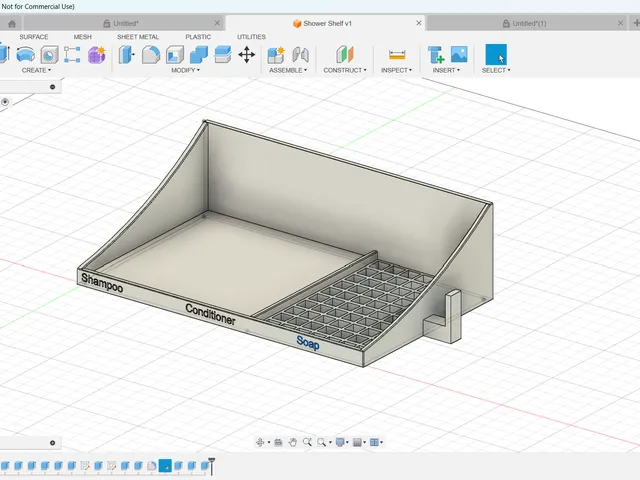Viewport: 640px width, 480px height.
Task: Open a new design with plus button
Action: (636, 23)
